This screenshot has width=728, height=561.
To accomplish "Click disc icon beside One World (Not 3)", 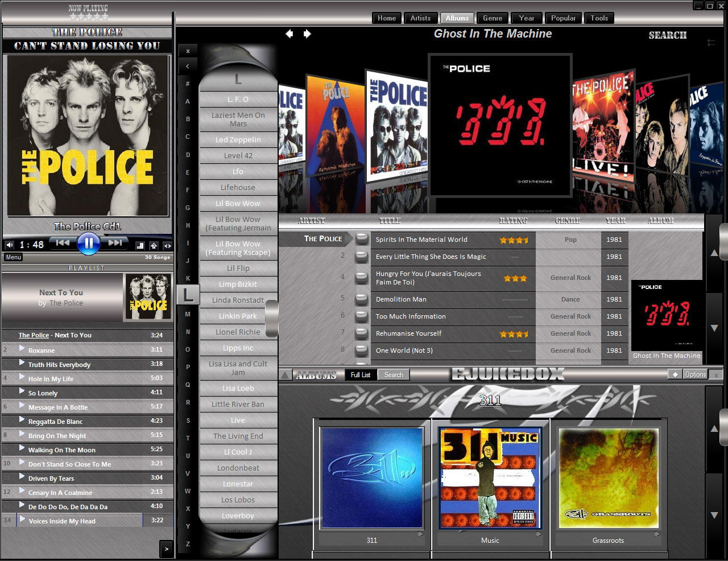I will (362, 350).
